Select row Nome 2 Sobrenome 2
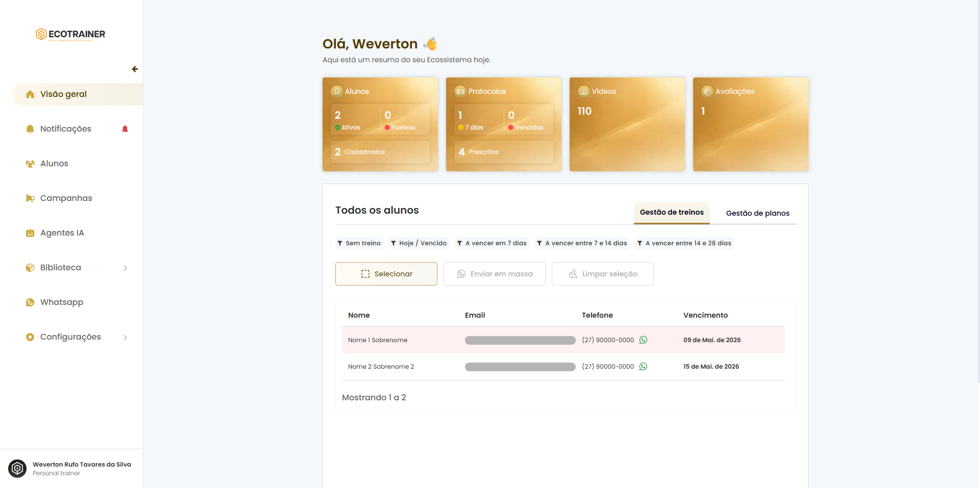 point(563,367)
